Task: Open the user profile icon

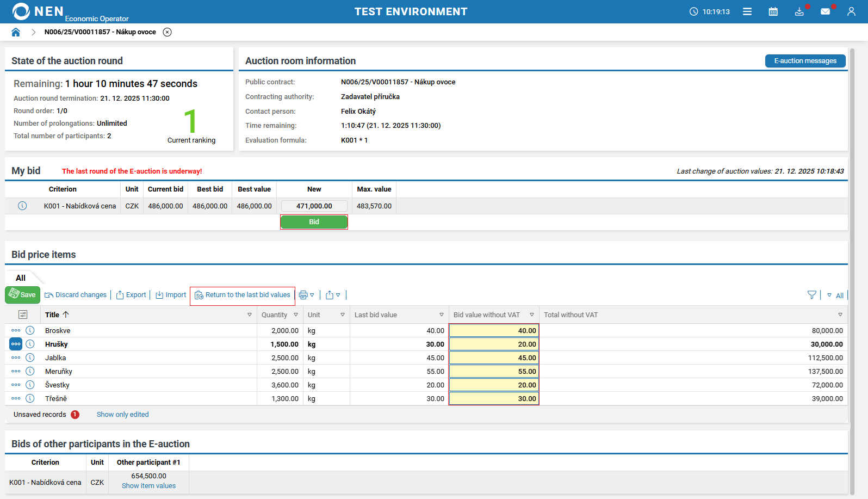Action: (x=851, y=11)
